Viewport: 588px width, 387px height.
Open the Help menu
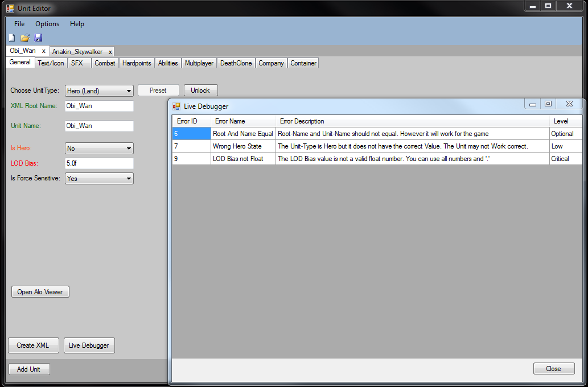pos(77,24)
